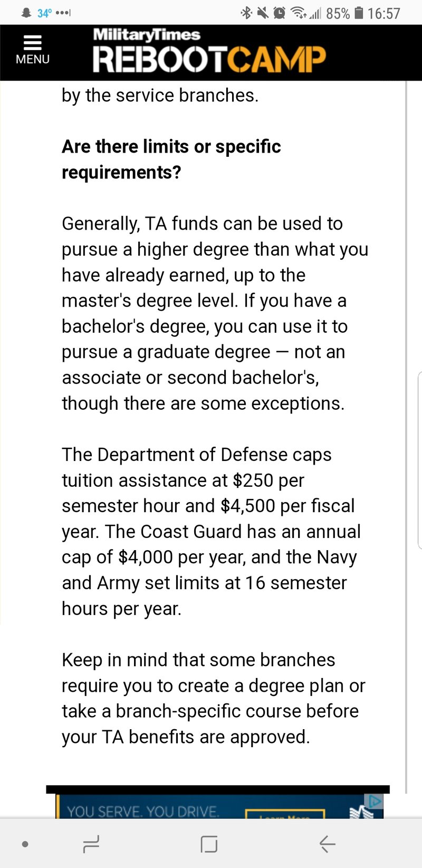Tap the battery status icon
422x868 pixels.
coord(359,13)
